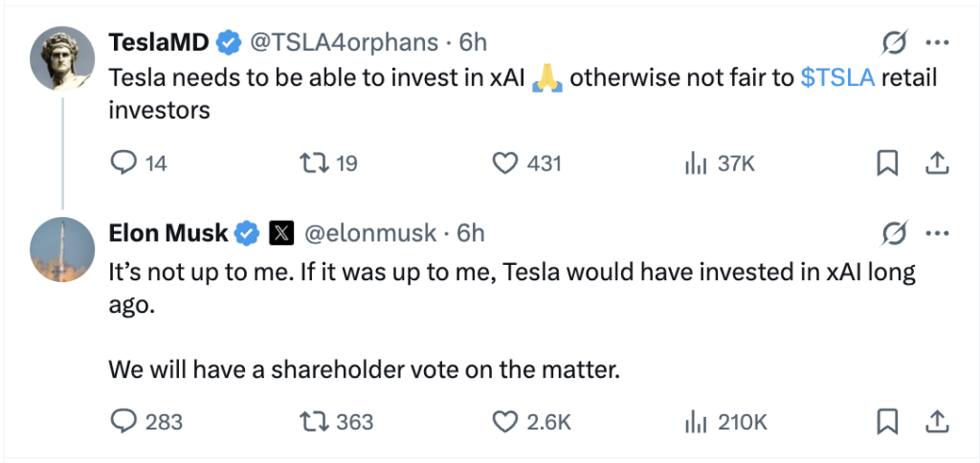Like Elon Musk's reply

coord(504,421)
